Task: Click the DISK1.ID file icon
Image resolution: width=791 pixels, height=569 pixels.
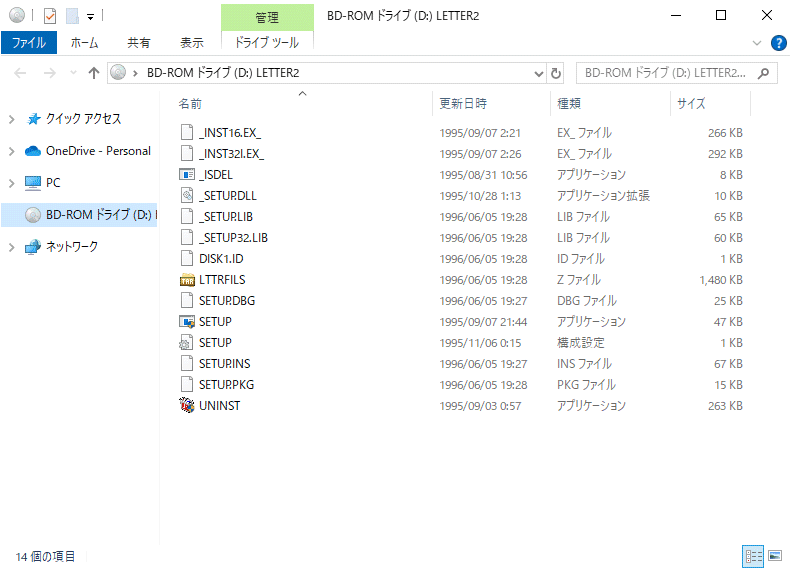Action: (187, 259)
